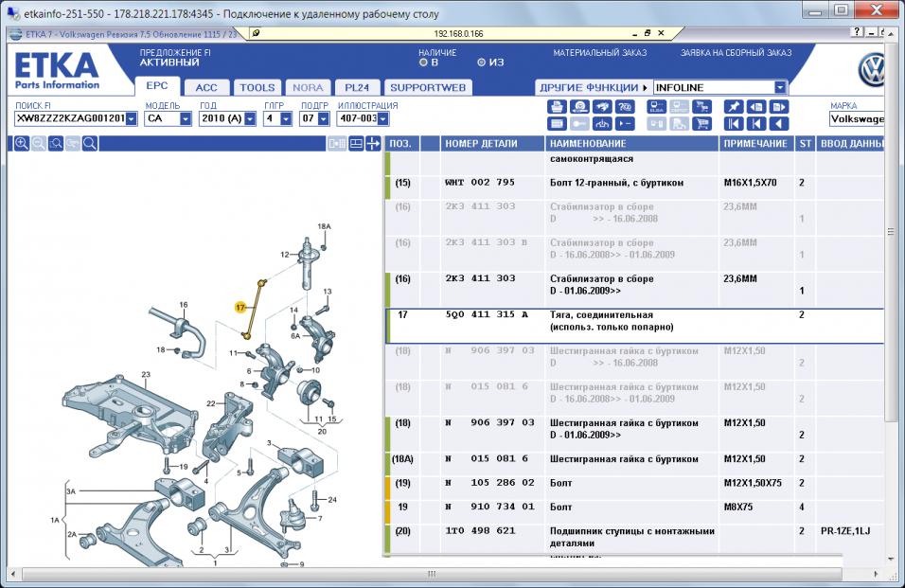This screenshot has height=588, width=905.
Task: Open the question mark help toolbar icon
Action: (x=625, y=107)
